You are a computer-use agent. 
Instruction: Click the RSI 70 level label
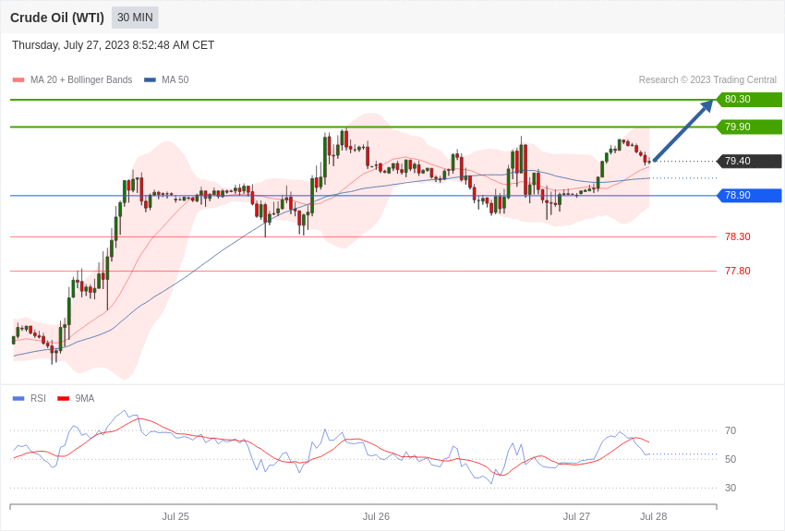[731, 431]
